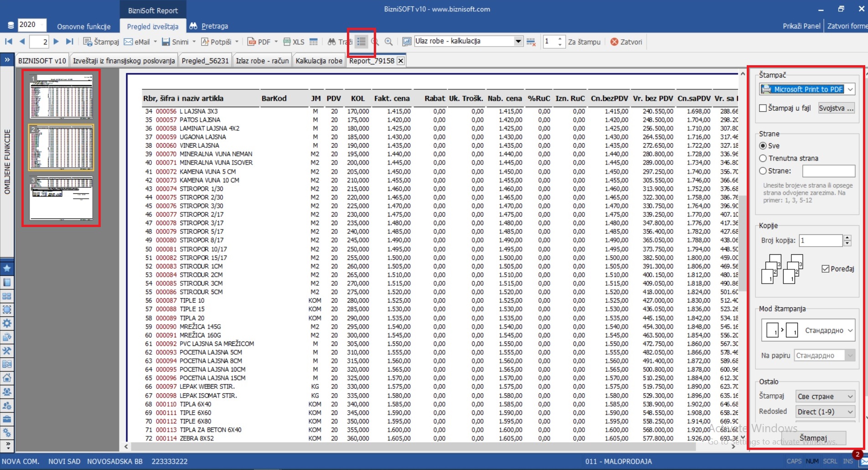
Task: Switch to Pregled izveštaja ribbon tab
Action: [153, 26]
